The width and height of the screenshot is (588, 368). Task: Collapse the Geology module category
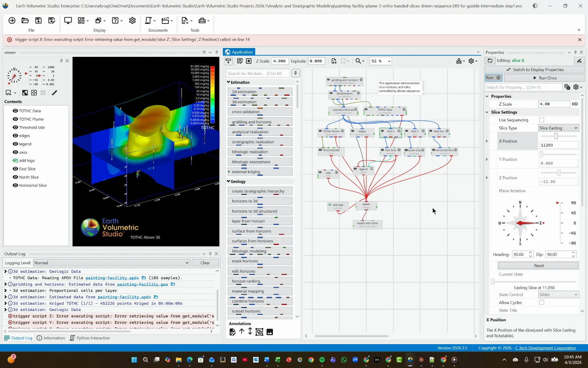tap(229, 182)
